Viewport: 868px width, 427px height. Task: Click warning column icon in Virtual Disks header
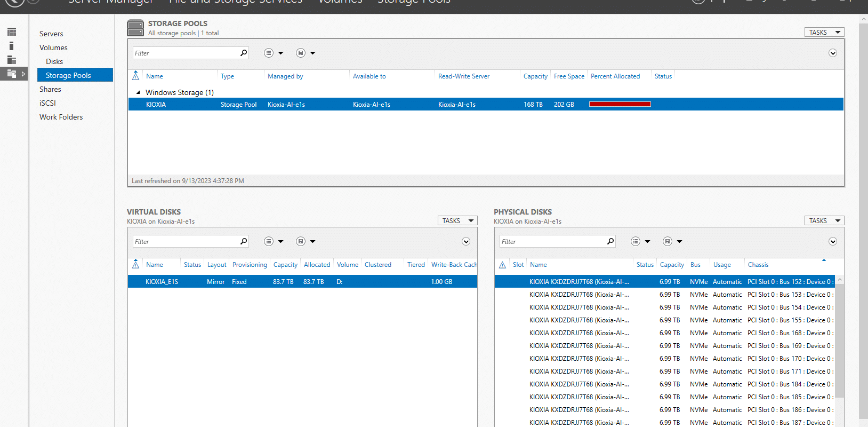click(x=135, y=264)
